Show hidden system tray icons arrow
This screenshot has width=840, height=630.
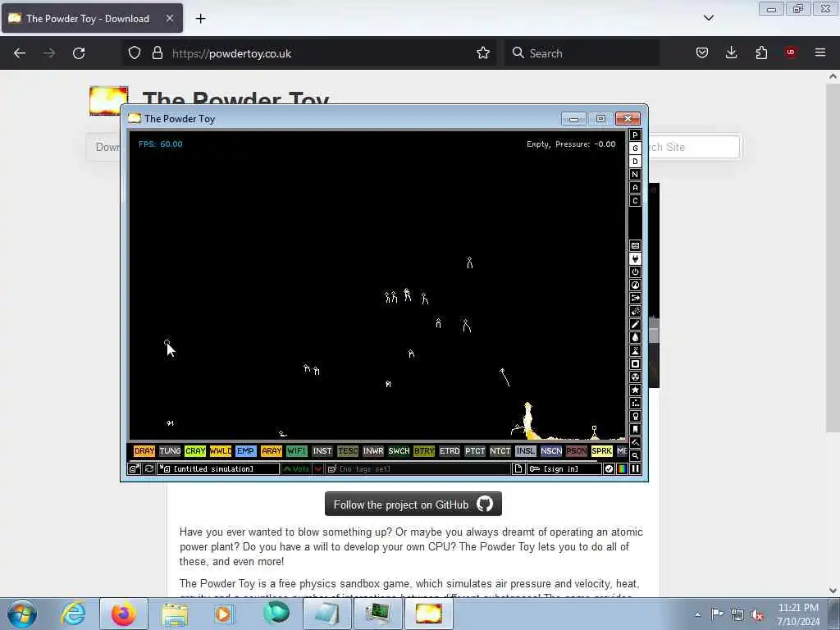(697, 614)
